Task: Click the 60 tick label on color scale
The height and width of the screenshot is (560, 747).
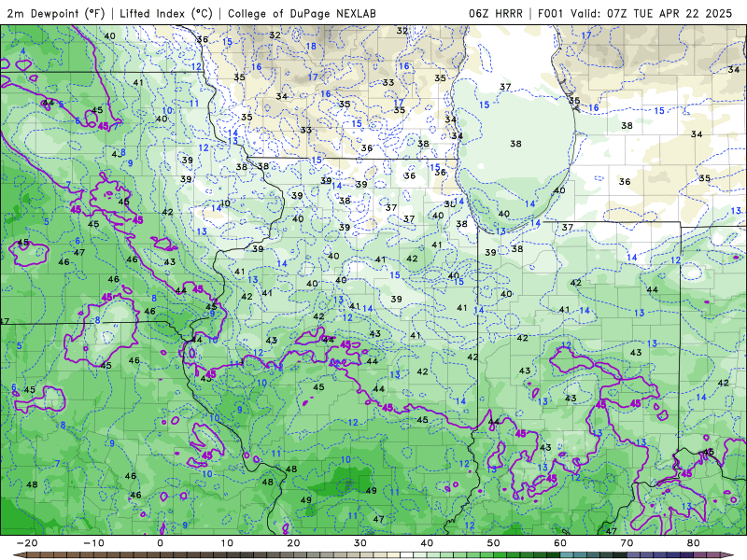Action: (x=560, y=543)
